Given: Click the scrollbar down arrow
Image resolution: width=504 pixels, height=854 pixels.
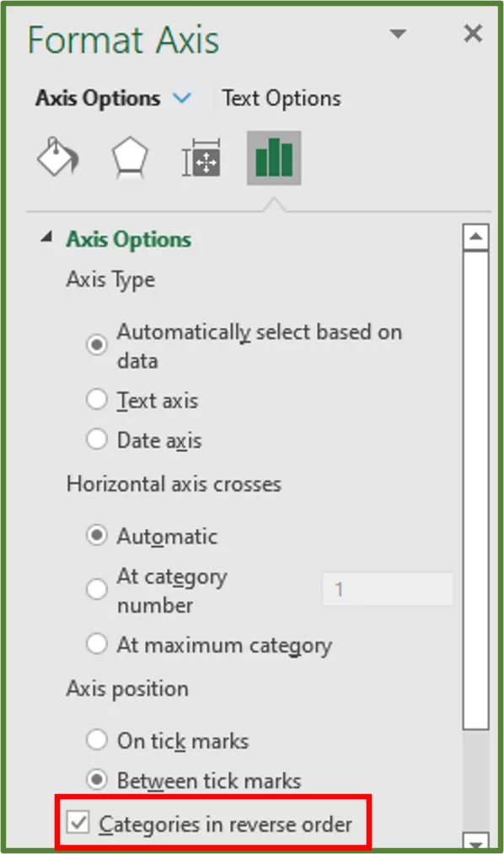Looking at the screenshot, I should tap(477, 834).
